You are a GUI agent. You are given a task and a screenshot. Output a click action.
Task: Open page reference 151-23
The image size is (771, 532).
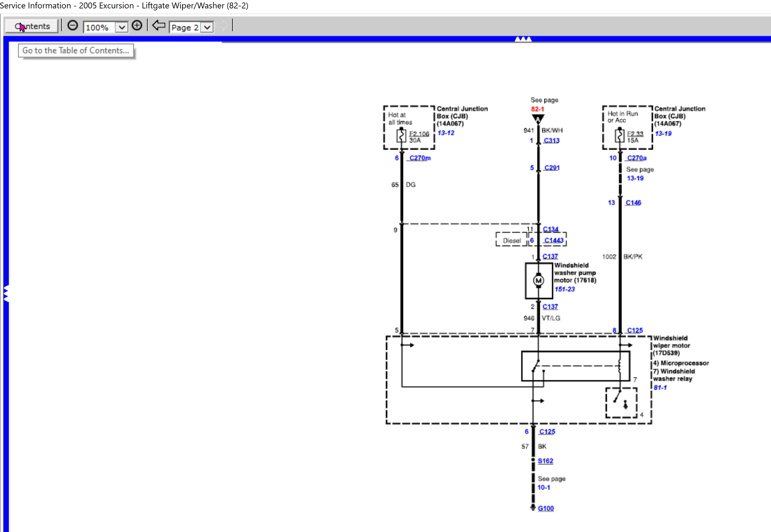(565, 289)
